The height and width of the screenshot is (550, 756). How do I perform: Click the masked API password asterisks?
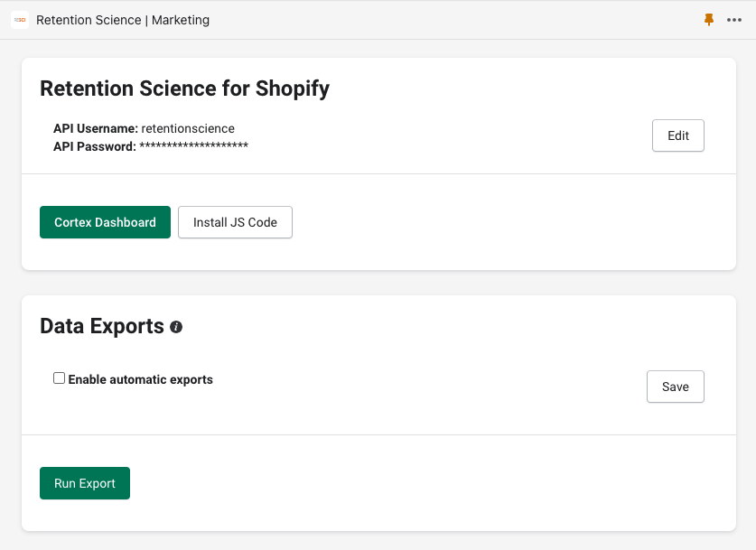(194, 145)
